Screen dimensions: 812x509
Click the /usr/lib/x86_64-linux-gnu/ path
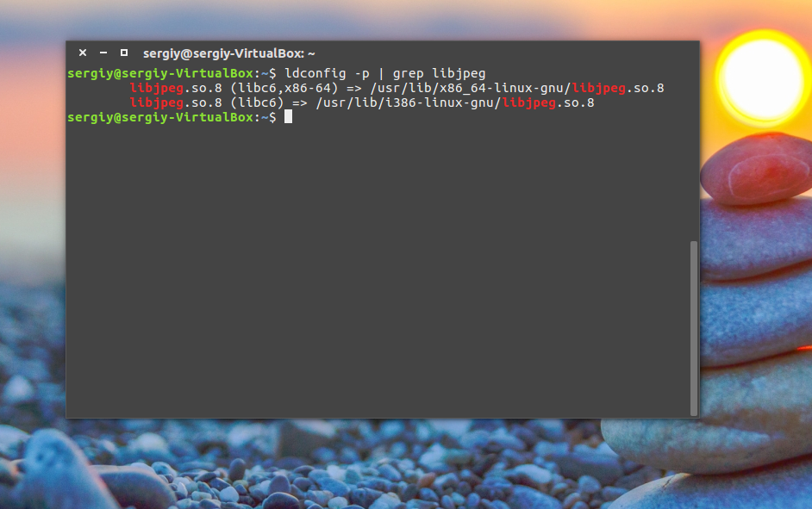[471, 89]
